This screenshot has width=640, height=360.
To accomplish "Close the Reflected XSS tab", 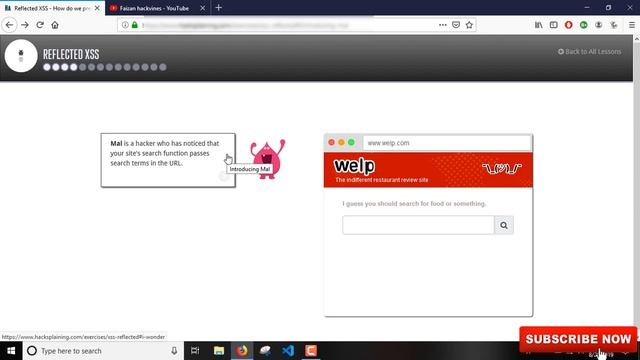I will (97, 8).
